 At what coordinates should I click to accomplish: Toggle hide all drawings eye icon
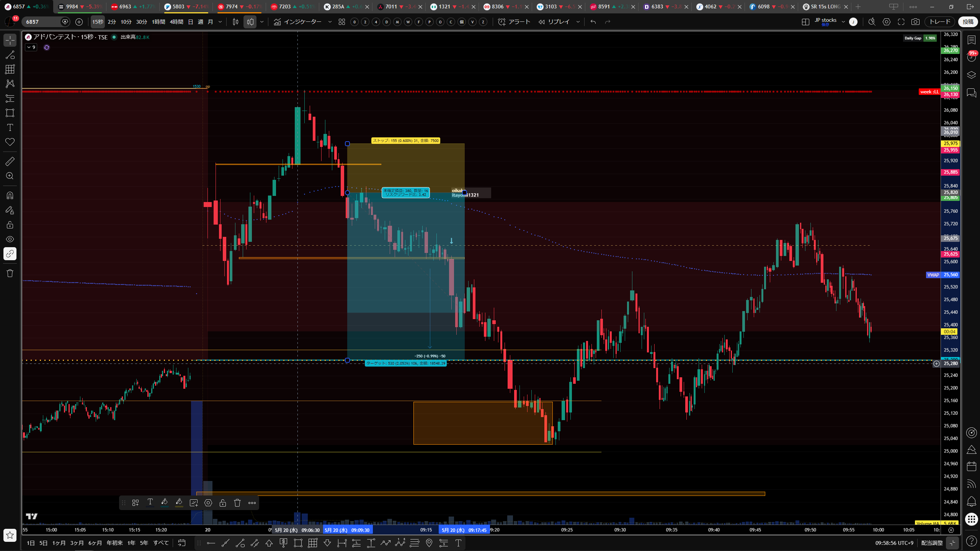point(10,239)
